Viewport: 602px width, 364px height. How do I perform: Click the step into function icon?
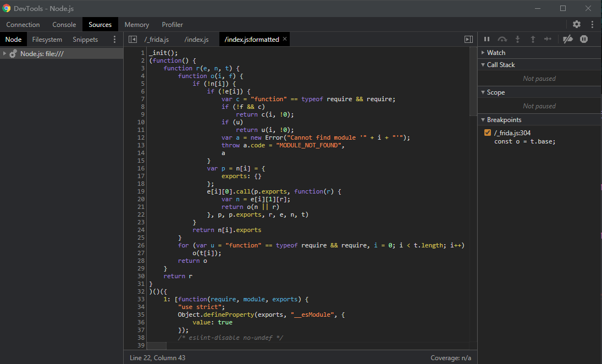coord(517,39)
